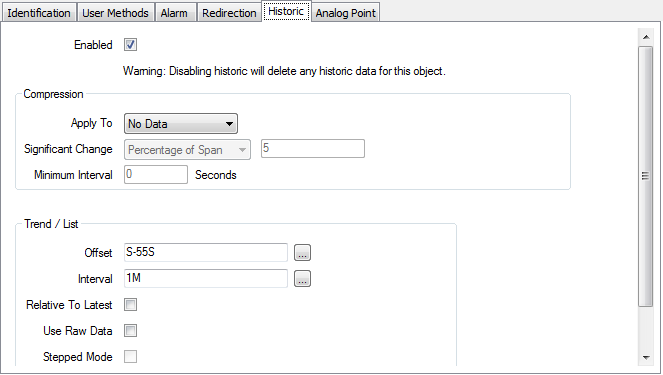Open the Significant Change type dropdown
663x375 pixels.
click(x=187, y=150)
